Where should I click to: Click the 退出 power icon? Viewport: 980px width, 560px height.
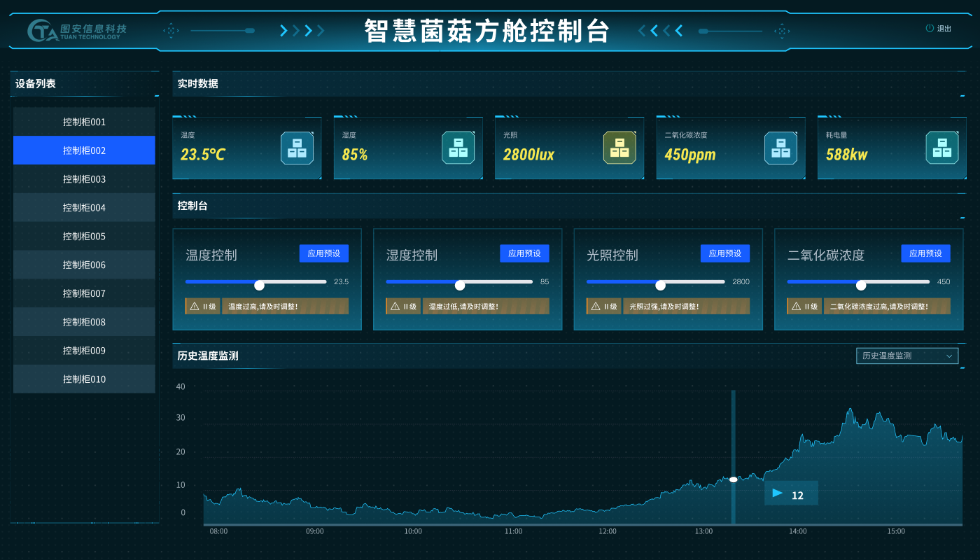pyautogui.click(x=930, y=29)
